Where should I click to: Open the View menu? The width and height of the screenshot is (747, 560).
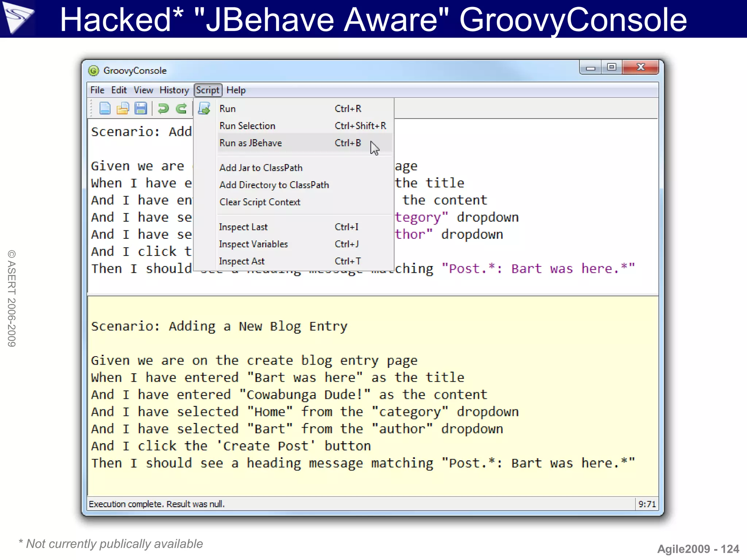pyautogui.click(x=143, y=90)
